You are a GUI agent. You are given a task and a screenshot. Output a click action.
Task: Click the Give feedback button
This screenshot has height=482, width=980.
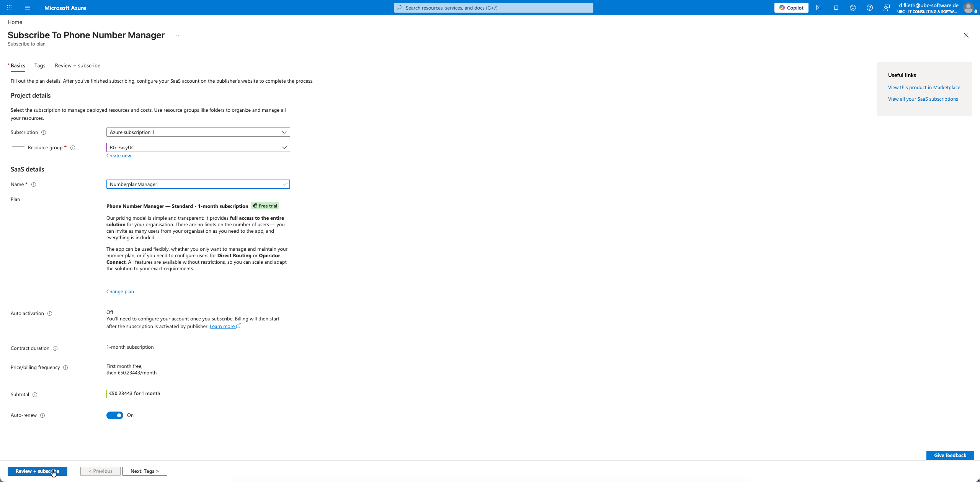tap(950, 456)
